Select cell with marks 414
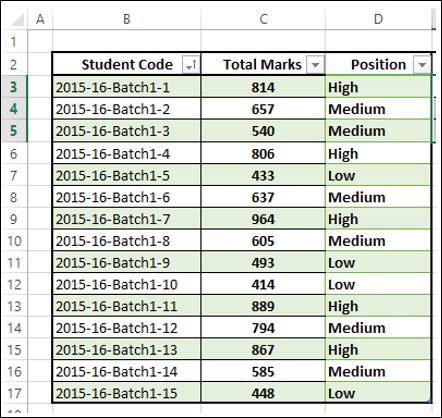Viewport: 442px width, 418px height. click(x=263, y=284)
